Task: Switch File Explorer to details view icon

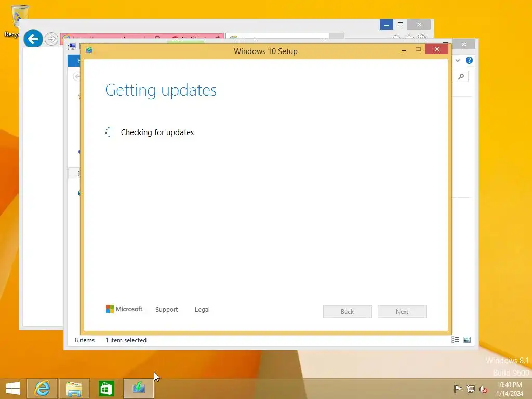Action: [455, 340]
